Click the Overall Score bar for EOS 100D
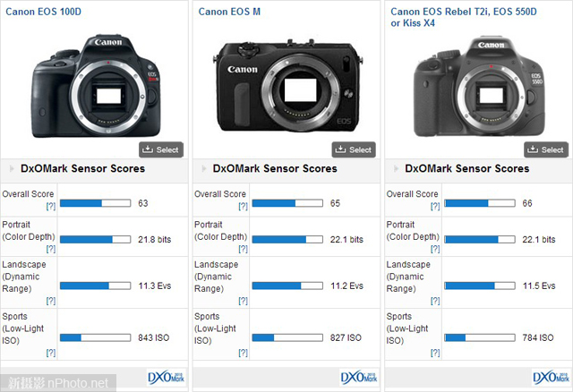Viewport: 573px width, 392px height. click(96, 203)
